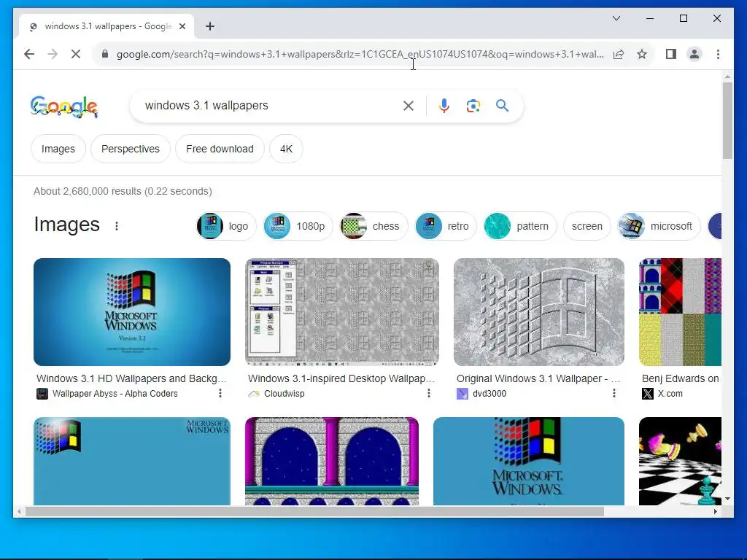Viewport: 747px width, 560px height.
Task: Click the dvd3000 source favicon
Action: (x=462, y=394)
